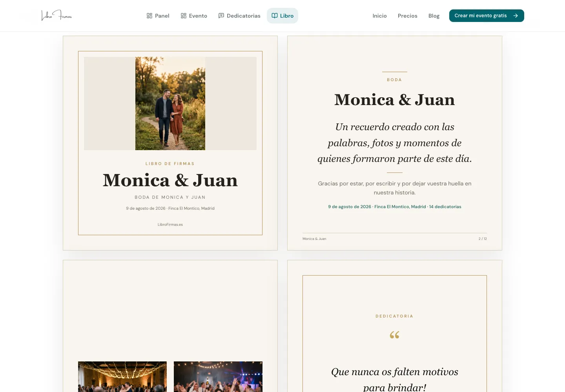Click the quote Que nunca os falten motivos

coord(395,379)
